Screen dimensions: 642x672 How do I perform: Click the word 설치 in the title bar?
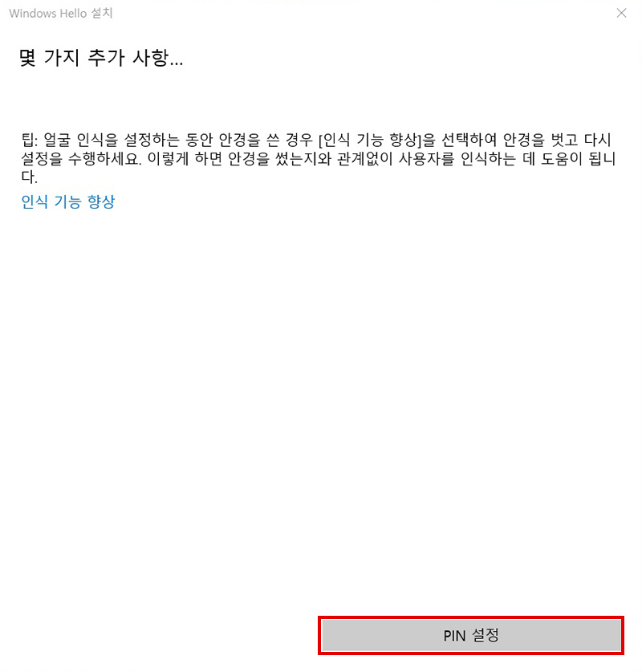(x=103, y=14)
